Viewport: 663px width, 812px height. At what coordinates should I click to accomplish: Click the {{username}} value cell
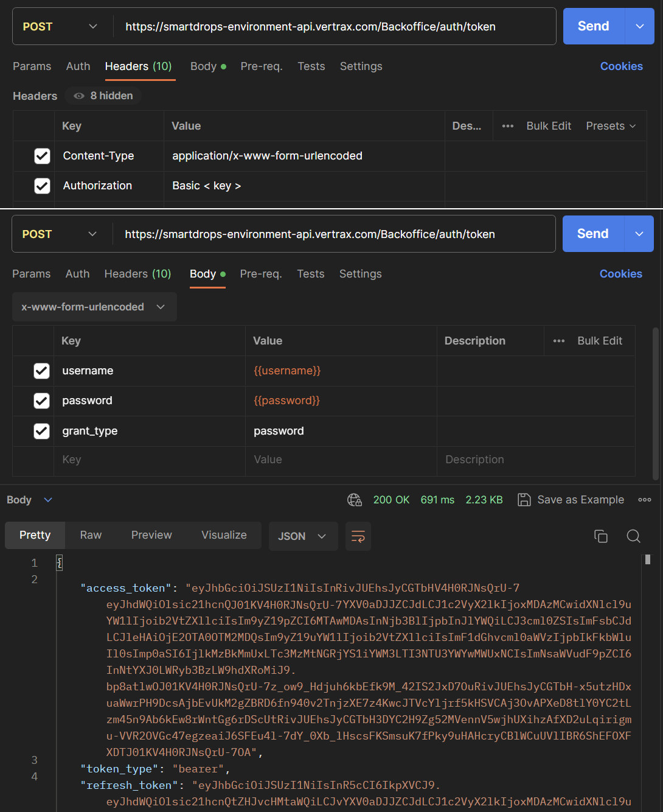(x=341, y=371)
